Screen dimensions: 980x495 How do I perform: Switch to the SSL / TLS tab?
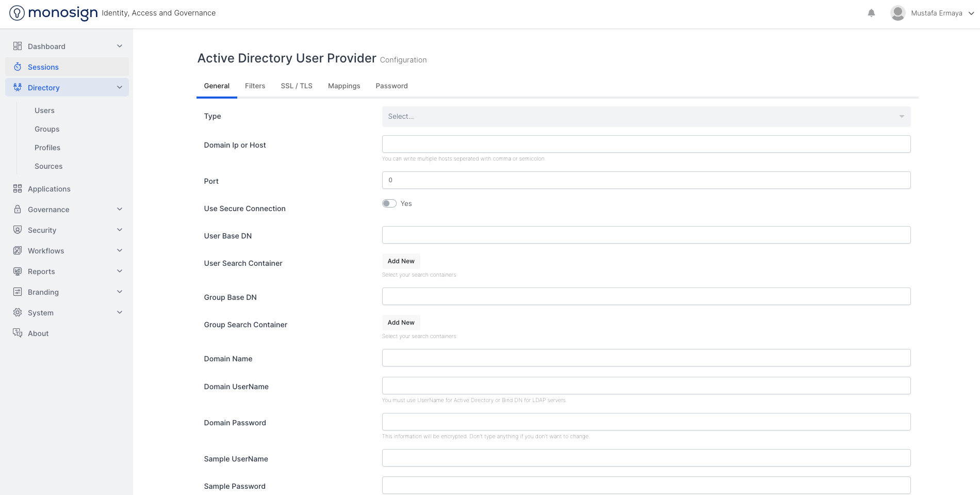297,86
